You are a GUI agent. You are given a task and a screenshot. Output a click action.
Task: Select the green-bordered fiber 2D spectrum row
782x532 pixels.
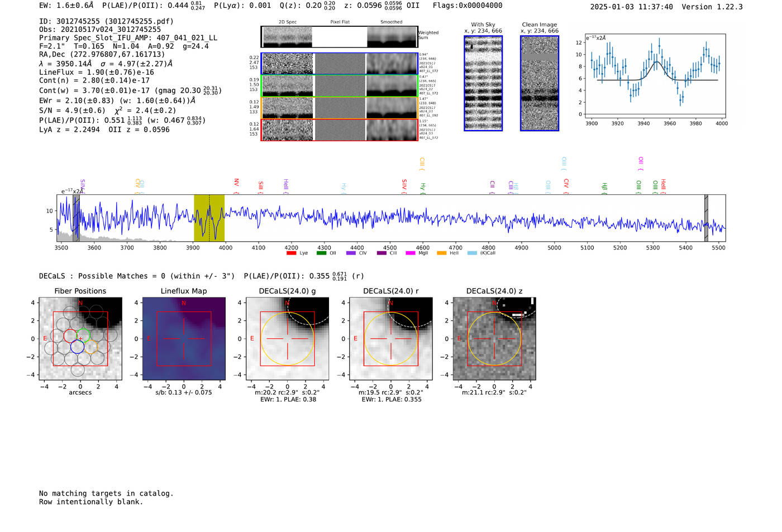click(340, 86)
